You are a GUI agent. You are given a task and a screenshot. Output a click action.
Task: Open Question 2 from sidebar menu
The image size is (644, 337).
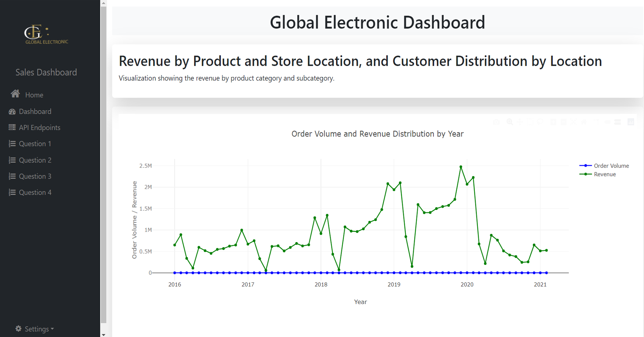coord(35,160)
